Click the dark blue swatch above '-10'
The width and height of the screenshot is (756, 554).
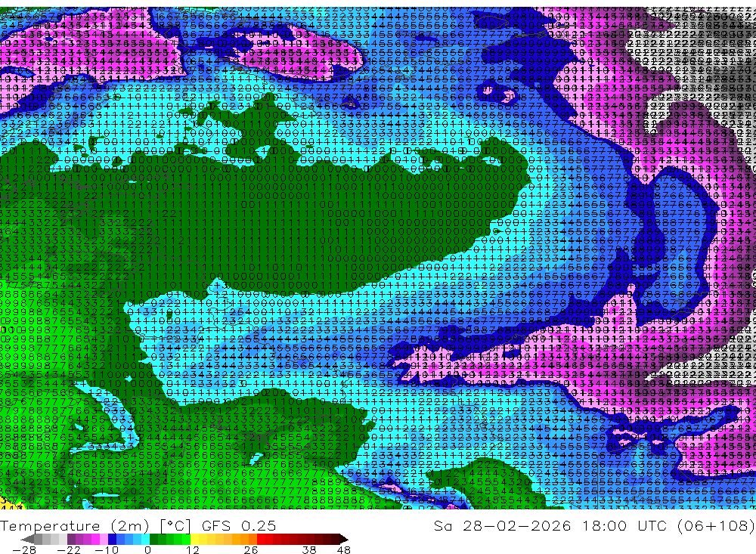pyautogui.click(x=112, y=539)
